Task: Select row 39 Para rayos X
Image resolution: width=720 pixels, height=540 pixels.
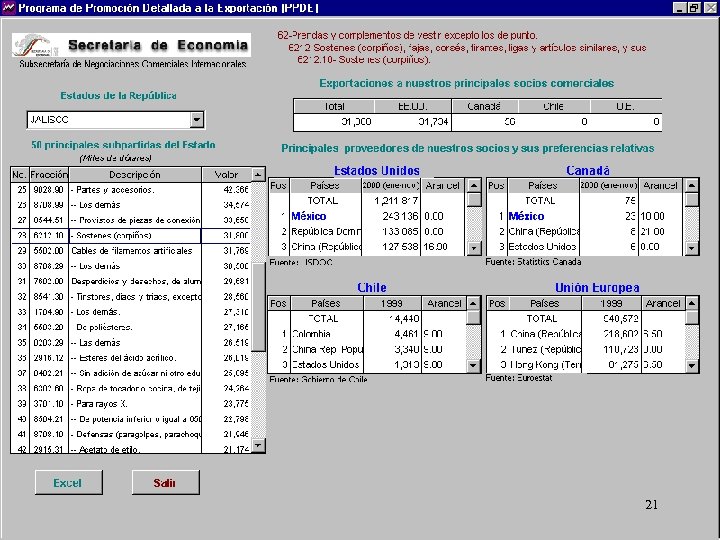Action: [x=131, y=404]
